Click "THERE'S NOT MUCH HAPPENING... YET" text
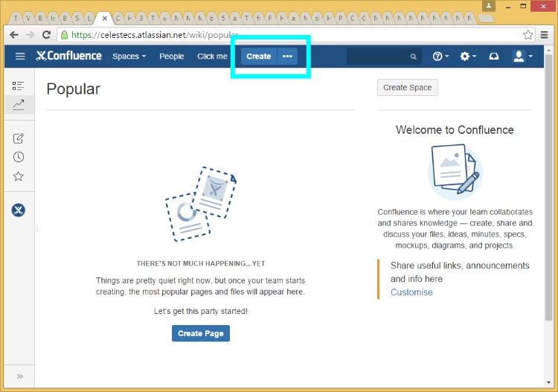 click(201, 263)
